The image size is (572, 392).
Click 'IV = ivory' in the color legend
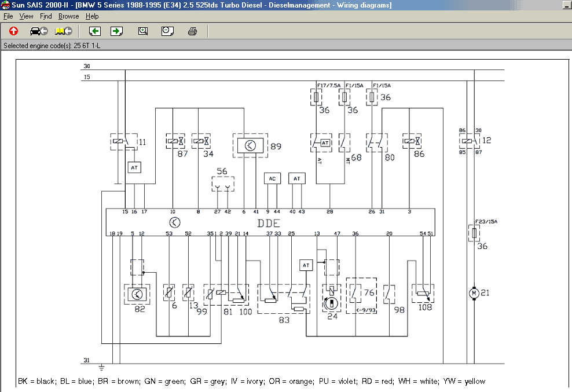tap(247, 382)
